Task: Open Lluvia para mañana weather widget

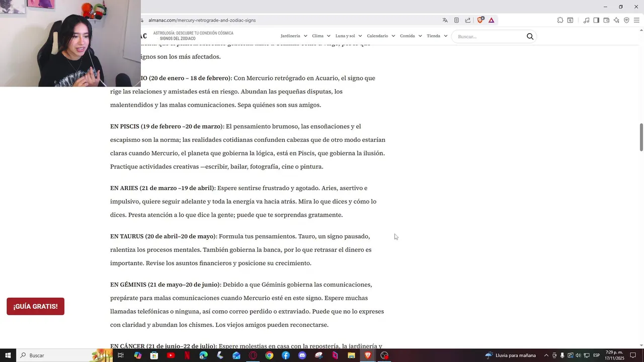Action: coord(510,355)
